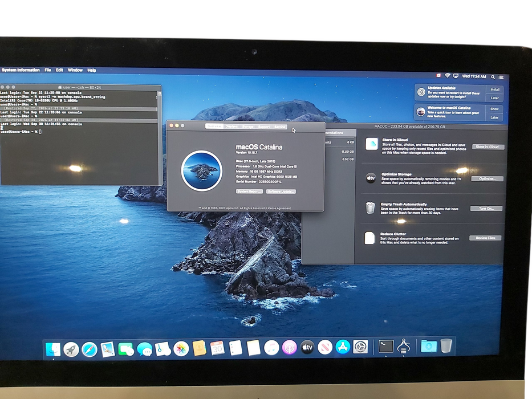Open App Store from the dock
Image resolution: width=532 pixels, height=399 pixels.
(343, 347)
